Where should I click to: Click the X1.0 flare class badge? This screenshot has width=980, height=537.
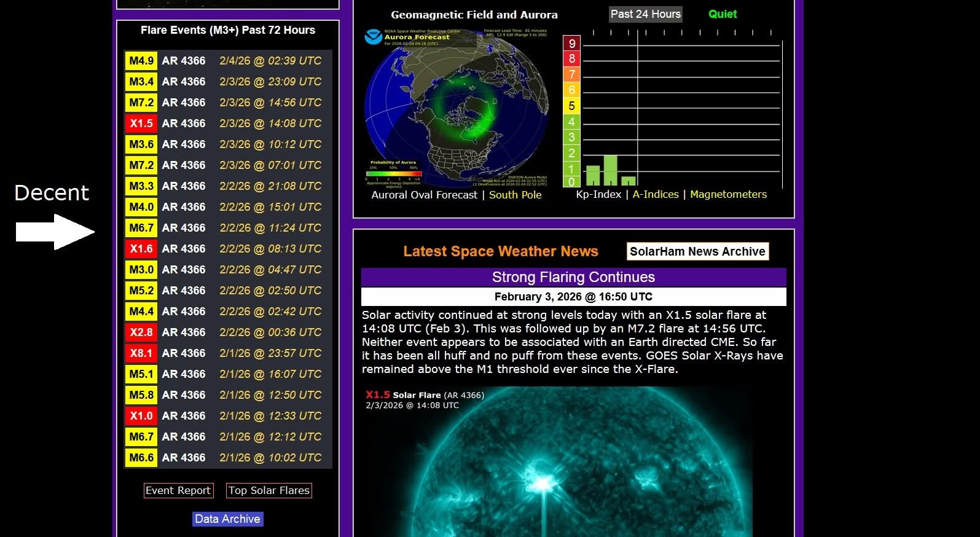[141, 416]
